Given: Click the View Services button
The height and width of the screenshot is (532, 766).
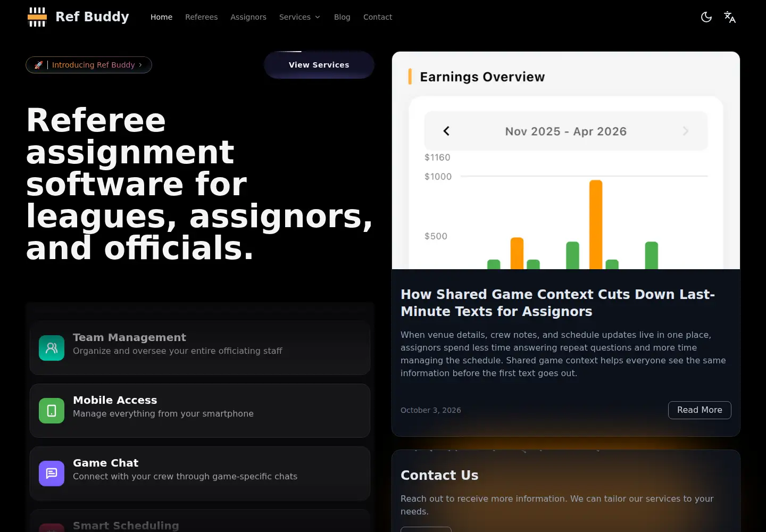Looking at the screenshot, I should (319, 65).
